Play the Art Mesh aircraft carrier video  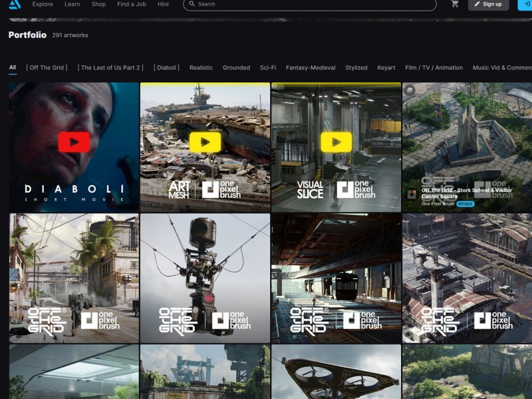point(205,142)
